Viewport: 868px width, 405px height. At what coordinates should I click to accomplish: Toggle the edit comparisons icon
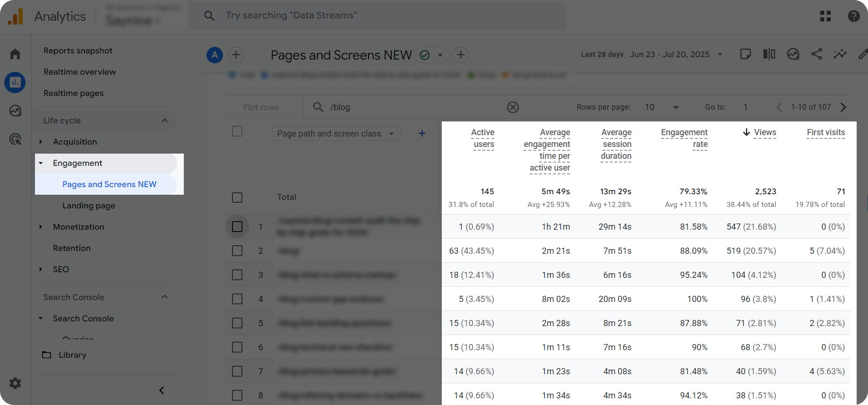tap(769, 54)
